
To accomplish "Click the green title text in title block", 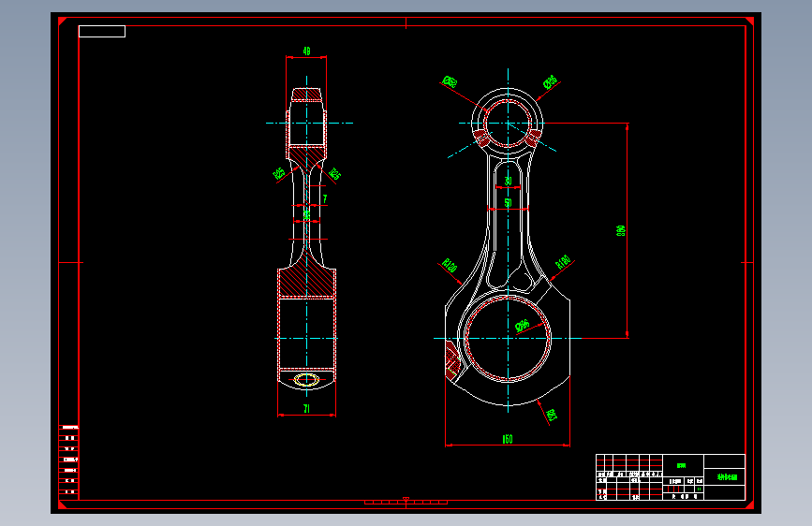I will [x=727, y=476].
